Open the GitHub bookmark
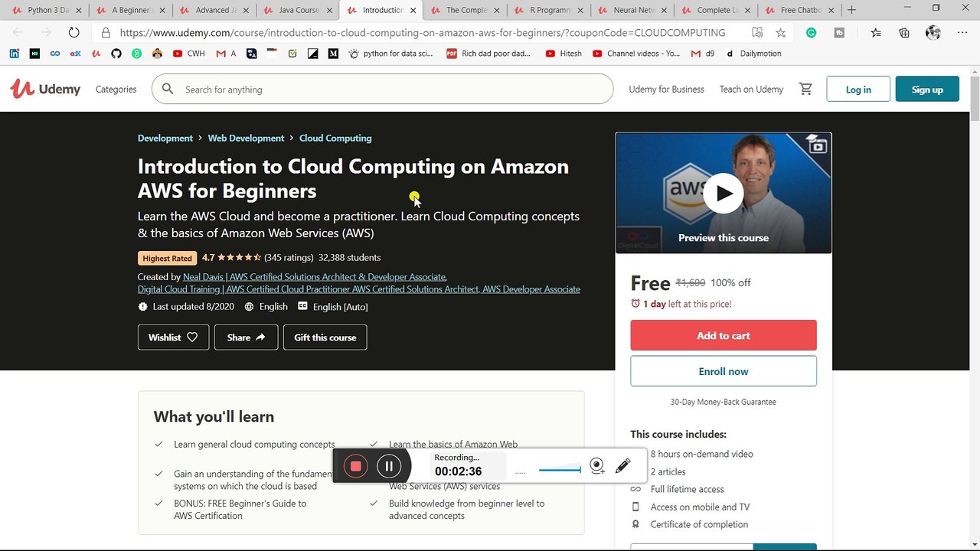The image size is (980, 551). (116, 54)
